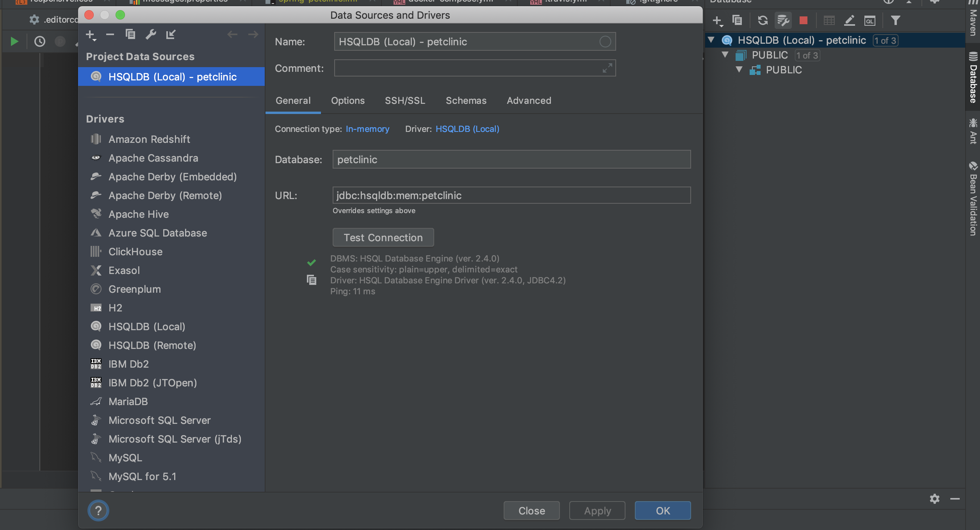Screen dimensions: 980x530
Task: Click the filter funnel icon
Action: coord(895,20)
